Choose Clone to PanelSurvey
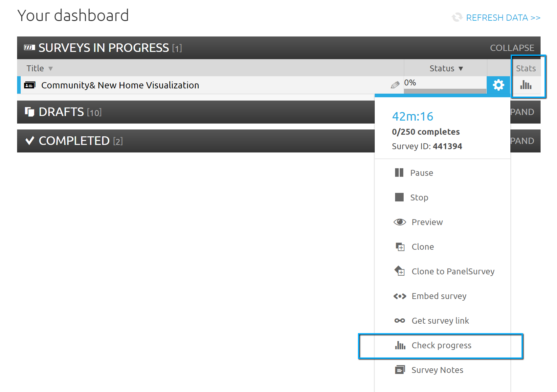Viewport: 557px width, 392px height. pos(453,271)
